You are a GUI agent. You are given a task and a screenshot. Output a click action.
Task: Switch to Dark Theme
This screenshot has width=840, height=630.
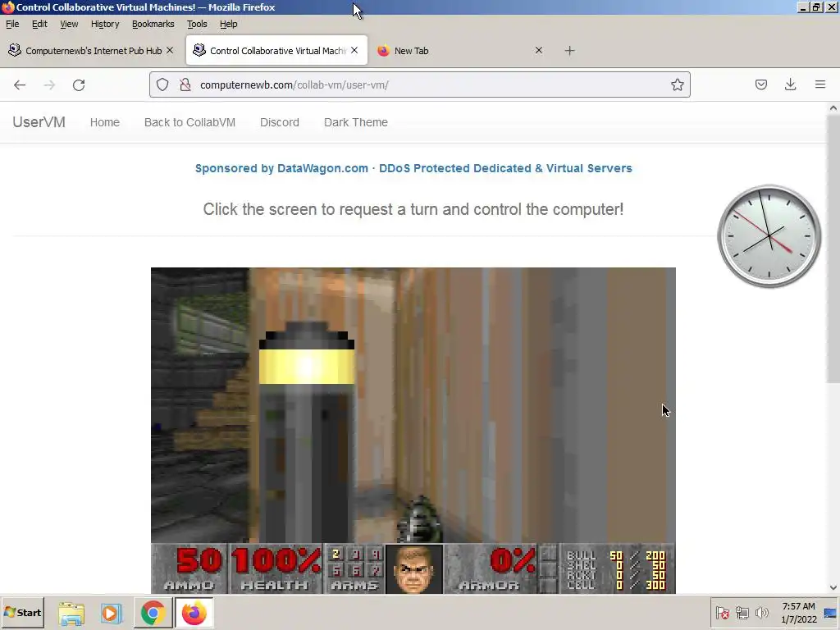point(356,122)
